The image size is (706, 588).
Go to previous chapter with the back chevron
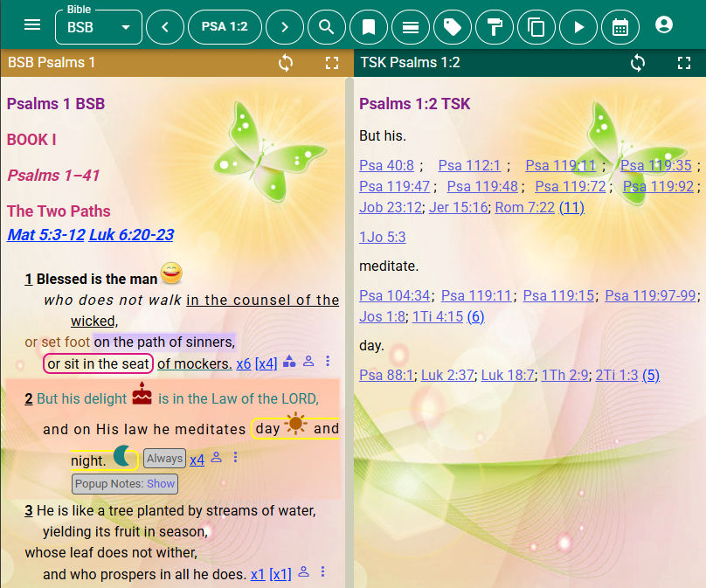point(165,26)
